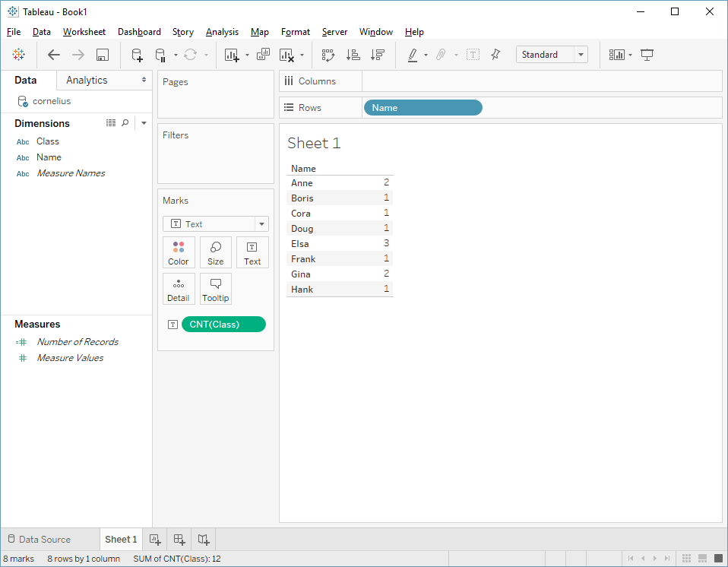Swap rows and columns
728x567 pixels.
point(328,55)
